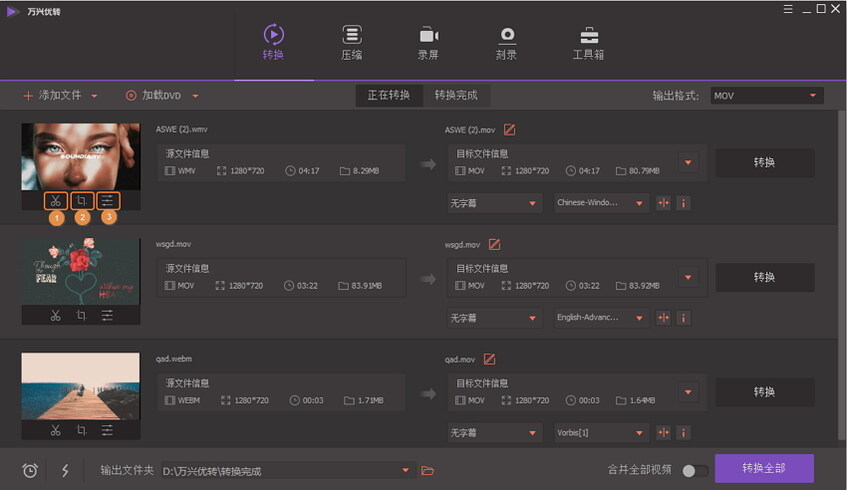This screenshot has width=847, height=490.
Task: Click the scissors trim icon under qad.webm
Action: [x=56, y=431]
